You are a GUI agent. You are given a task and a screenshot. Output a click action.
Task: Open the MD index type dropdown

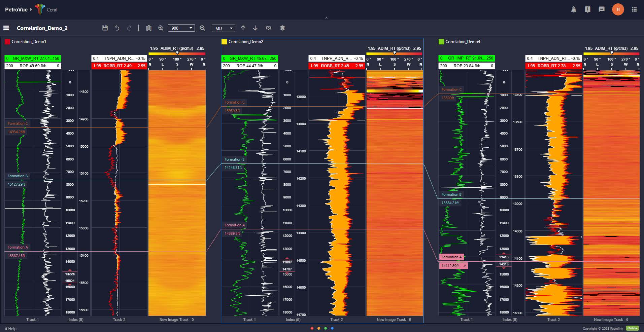tap(223, 28)
